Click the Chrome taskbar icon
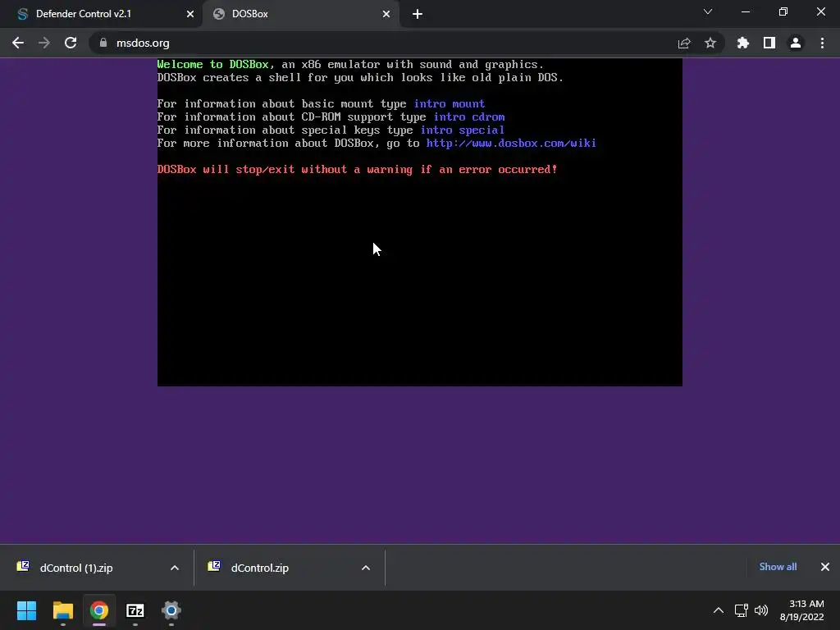The image size is (840, 630). click(99, 610)
